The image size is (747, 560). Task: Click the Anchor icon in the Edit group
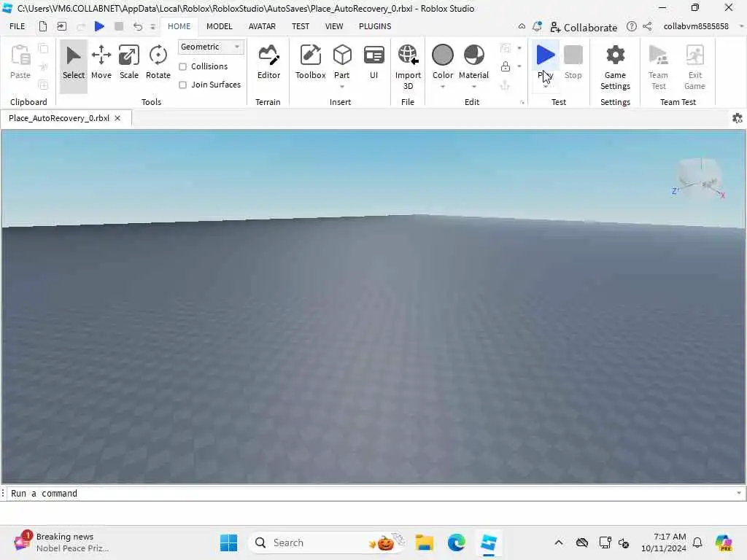(x=505, y=85)
